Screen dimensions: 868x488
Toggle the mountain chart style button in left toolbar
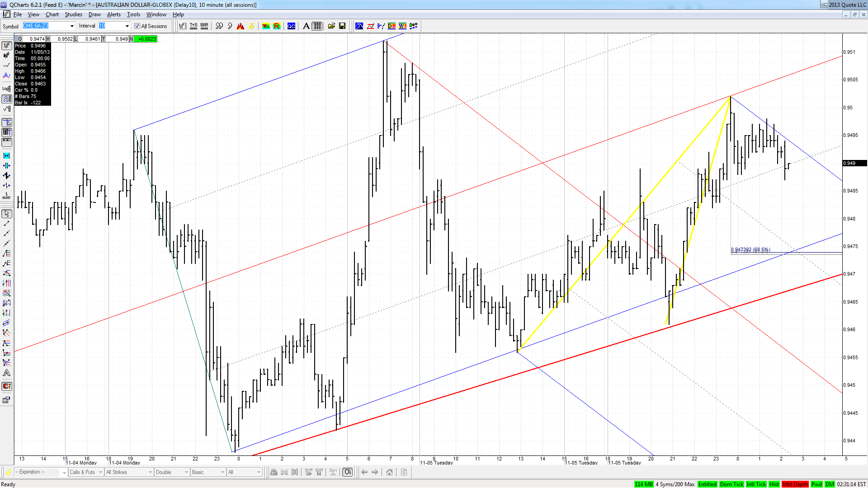(7, 99)
